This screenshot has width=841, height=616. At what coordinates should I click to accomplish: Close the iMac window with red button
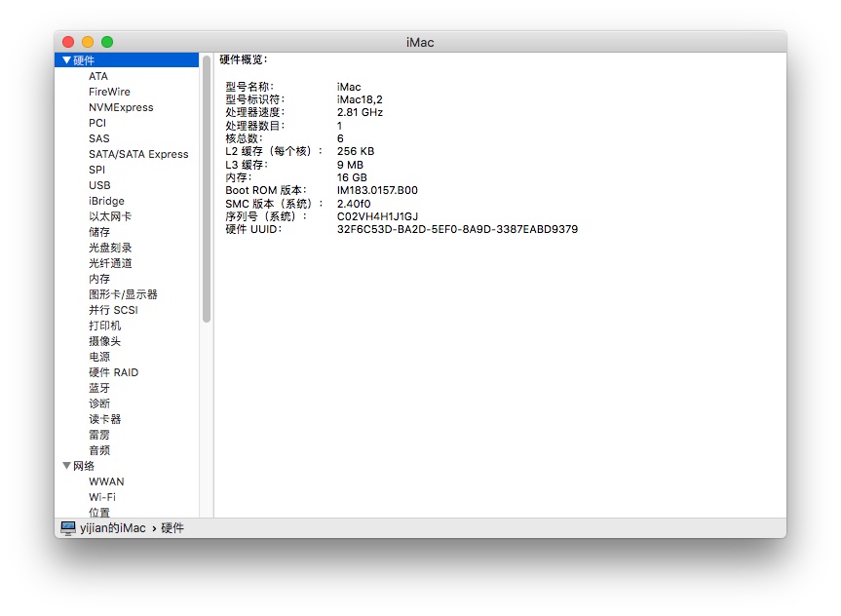point(68,42)
